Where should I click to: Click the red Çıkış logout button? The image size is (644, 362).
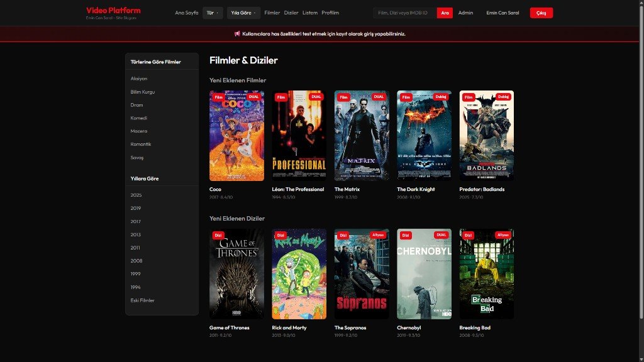click(x=541, y=13)
